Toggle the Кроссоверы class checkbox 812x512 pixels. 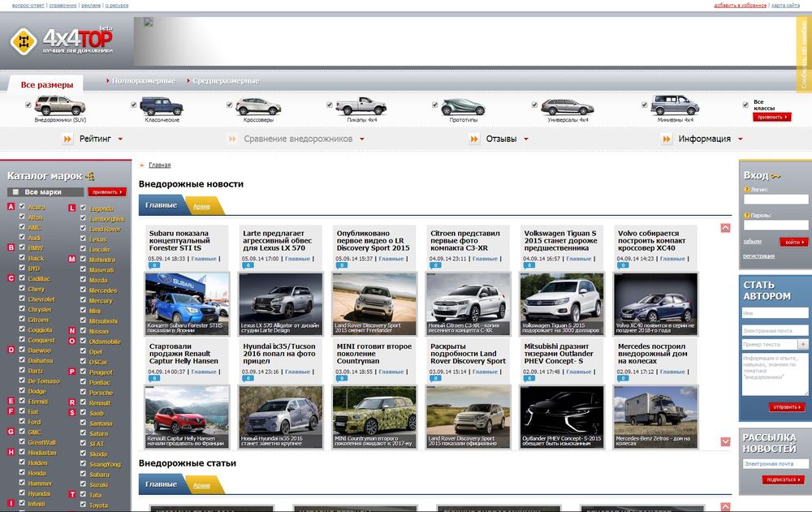coord(229,105)
